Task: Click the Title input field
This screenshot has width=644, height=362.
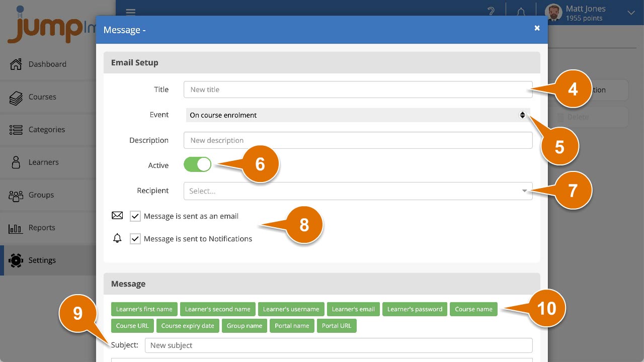Action: 358,89
